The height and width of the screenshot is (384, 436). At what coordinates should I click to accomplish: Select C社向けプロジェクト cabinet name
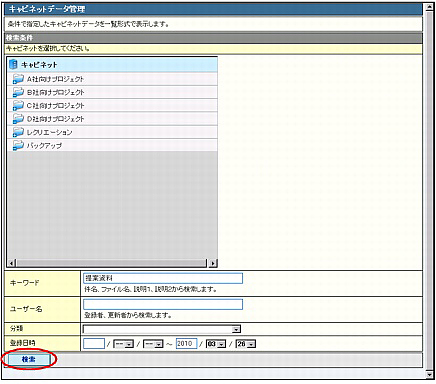coord(55,106)
